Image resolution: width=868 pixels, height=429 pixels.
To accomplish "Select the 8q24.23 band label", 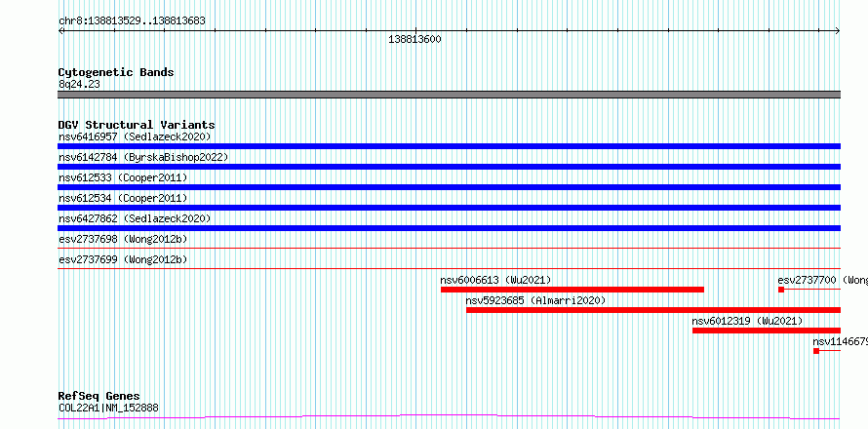I will (x=79, y=85).
